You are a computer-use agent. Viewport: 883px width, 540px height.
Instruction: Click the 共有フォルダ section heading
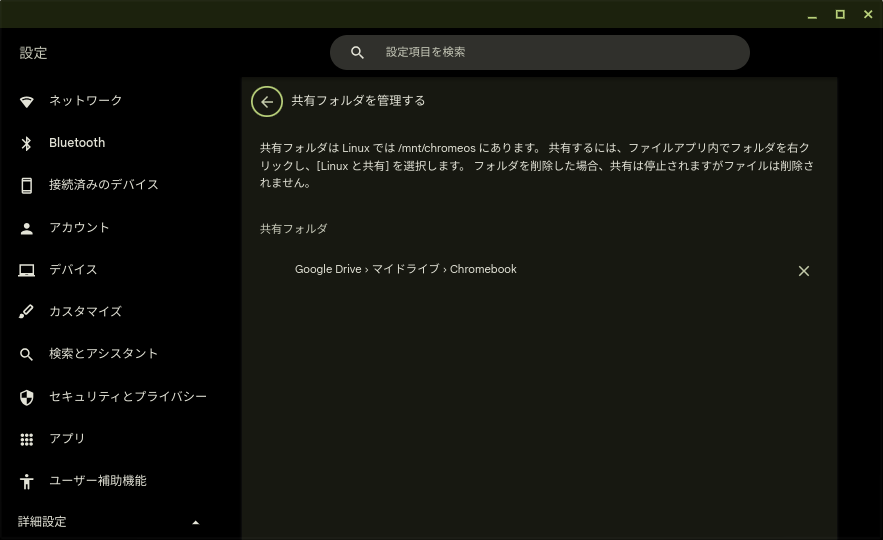point(293,229)
